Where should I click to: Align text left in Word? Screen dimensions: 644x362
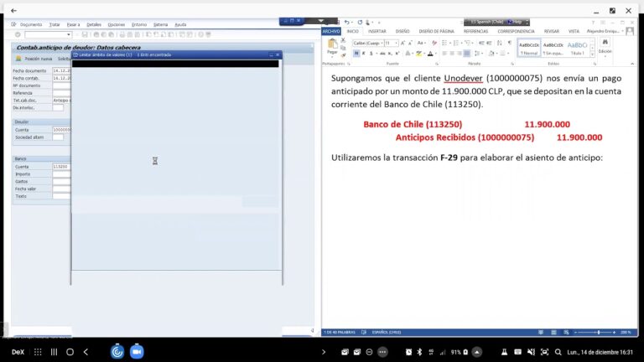point(444,54)
